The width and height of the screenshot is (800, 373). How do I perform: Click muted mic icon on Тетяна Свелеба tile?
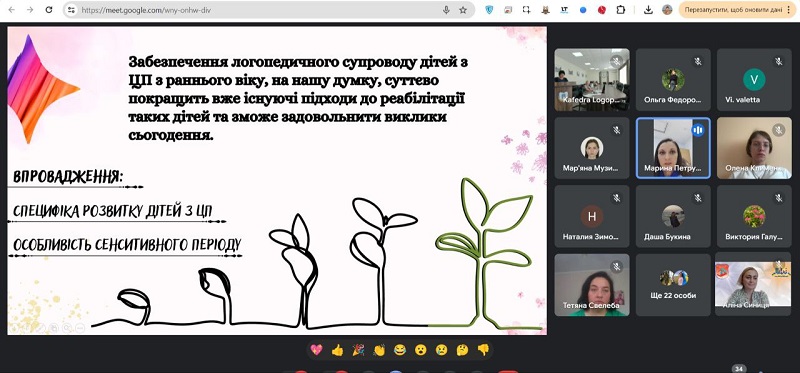616,266
